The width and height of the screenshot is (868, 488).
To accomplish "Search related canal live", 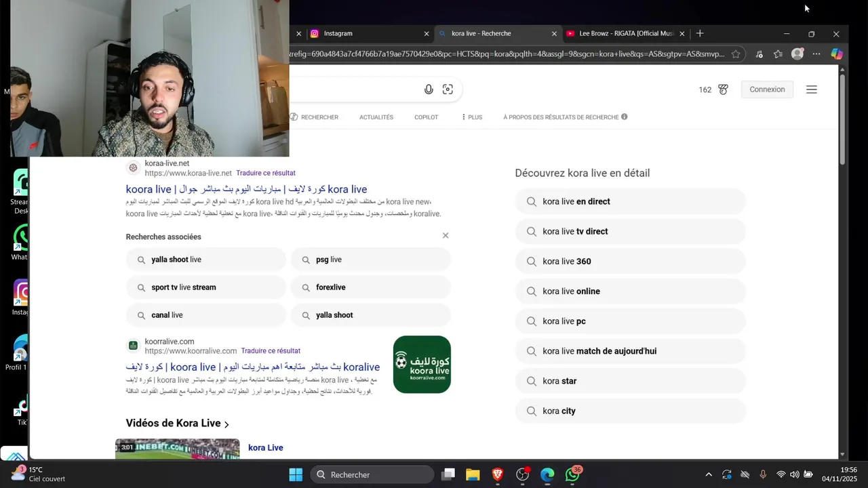I will click(205, 315).
